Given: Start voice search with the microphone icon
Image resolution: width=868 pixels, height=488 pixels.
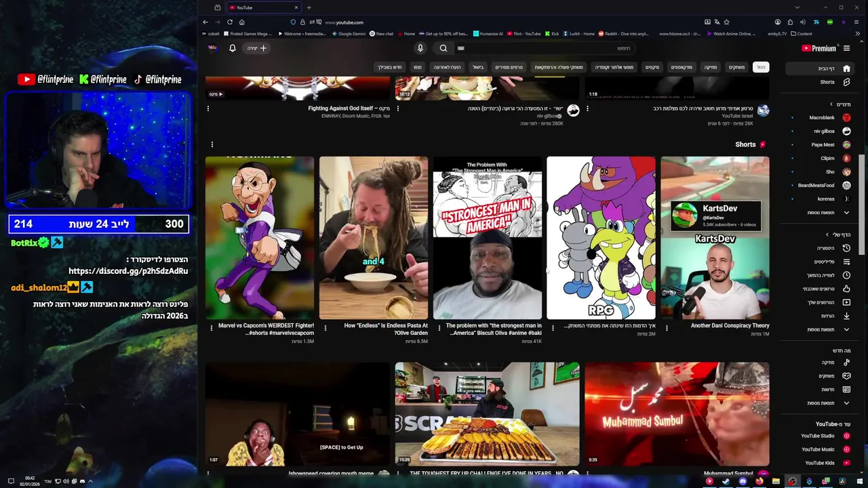Looking at the screenshot, I should click(x=420, y=48).
